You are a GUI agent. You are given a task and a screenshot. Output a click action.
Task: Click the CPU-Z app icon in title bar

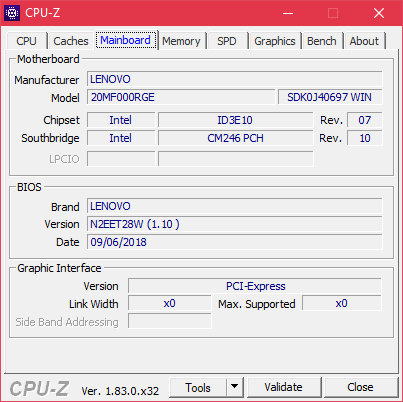coord(12,13)
